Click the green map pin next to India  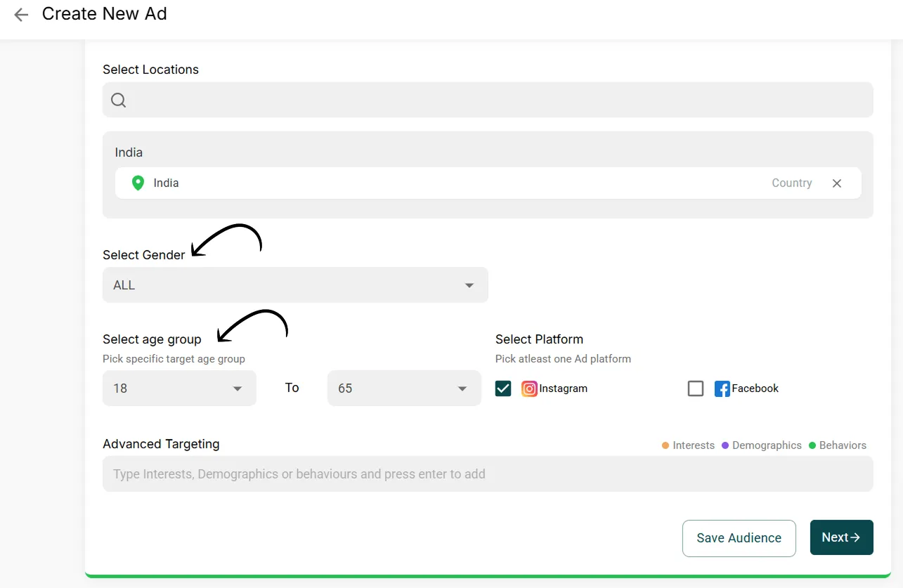point(138,183)
